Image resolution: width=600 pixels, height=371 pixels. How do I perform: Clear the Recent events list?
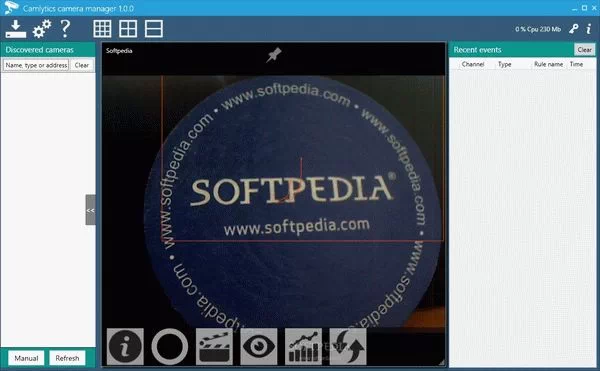(x=584, y=50)
